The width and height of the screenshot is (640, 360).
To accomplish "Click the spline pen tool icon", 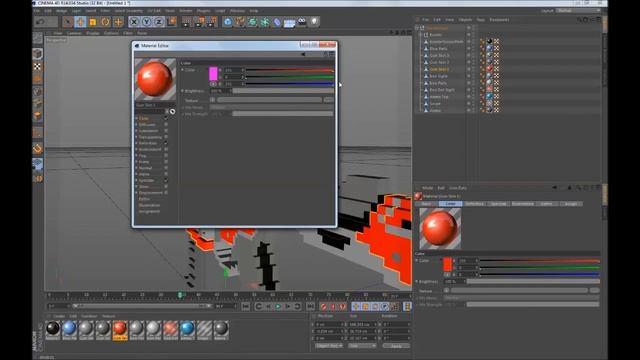I will tap(240, 22).
